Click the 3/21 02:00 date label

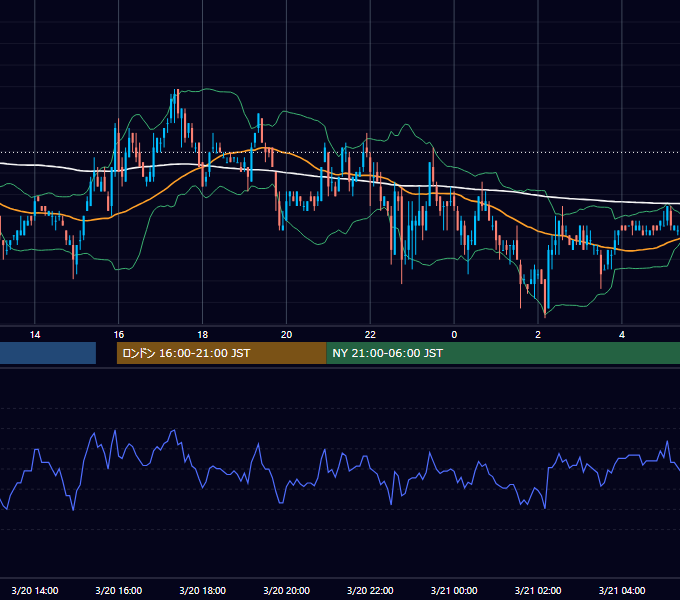tap(538, 590)
